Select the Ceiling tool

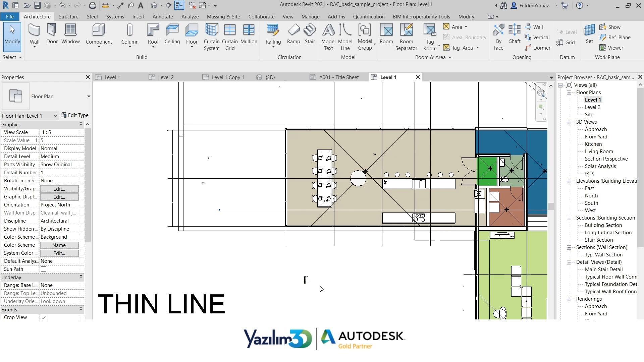click(x=172, y=34)
